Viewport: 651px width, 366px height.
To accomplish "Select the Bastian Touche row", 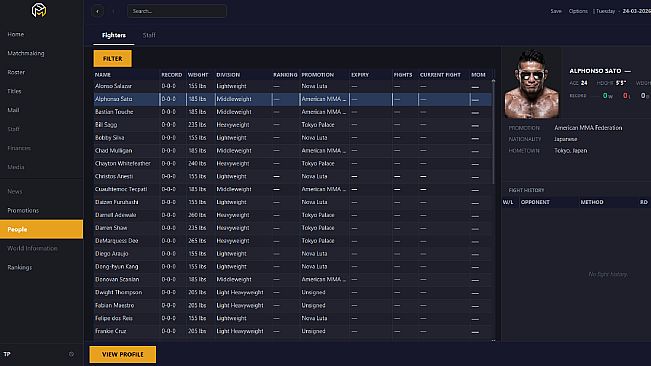I will click(x=293, y=112).
